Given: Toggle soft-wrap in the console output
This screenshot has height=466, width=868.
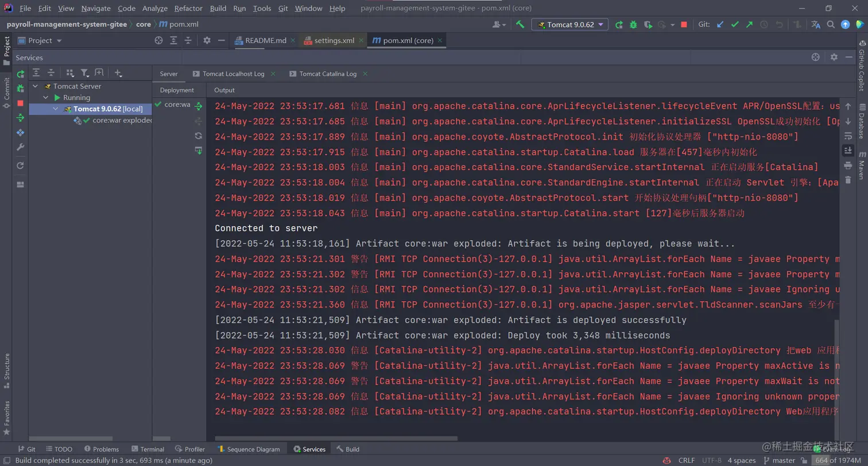Looking at the screenshot, I should pos(848,136).
